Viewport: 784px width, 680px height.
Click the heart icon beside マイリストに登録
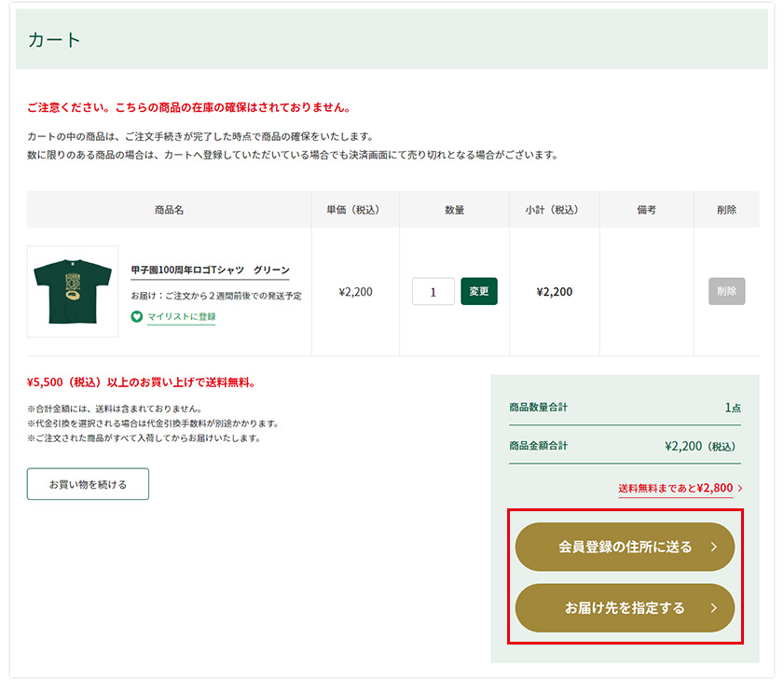(x=137, y=317)
